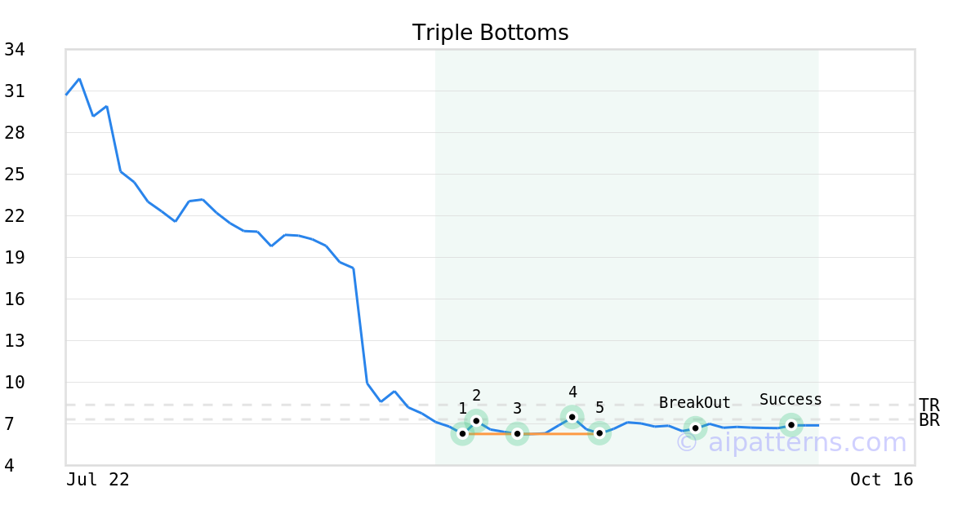Click the "BreakOut" text label

click(x=695, y=403)
